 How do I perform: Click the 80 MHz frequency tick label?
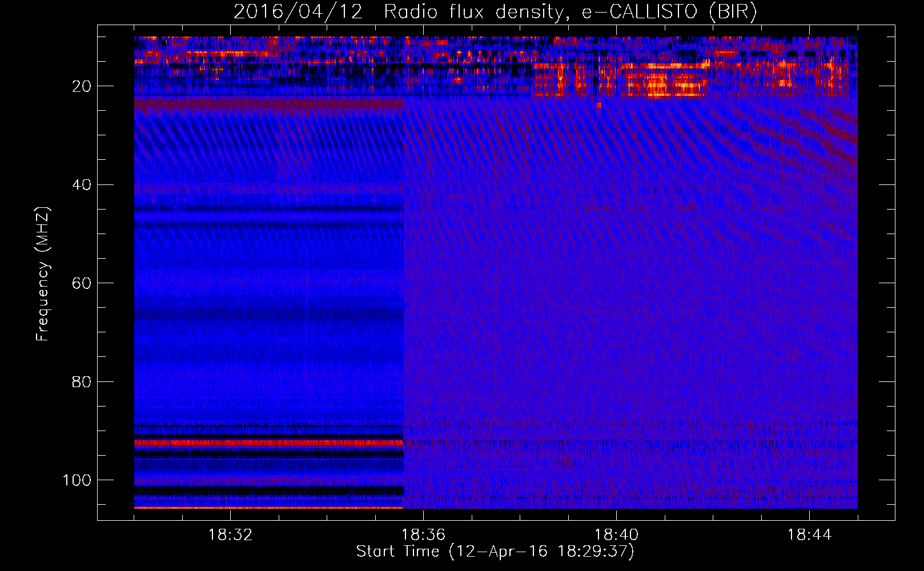(82, 381)
